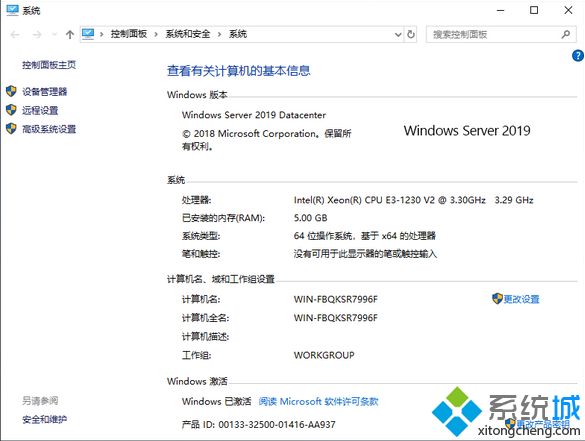Click the WORKGROUP value
585x441 pixels.
tap(324, 355)
